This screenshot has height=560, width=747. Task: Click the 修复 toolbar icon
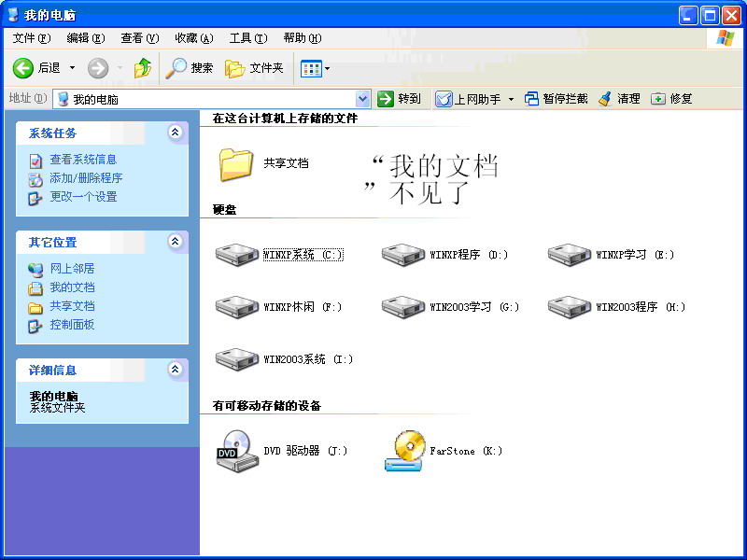click(658, 99)
